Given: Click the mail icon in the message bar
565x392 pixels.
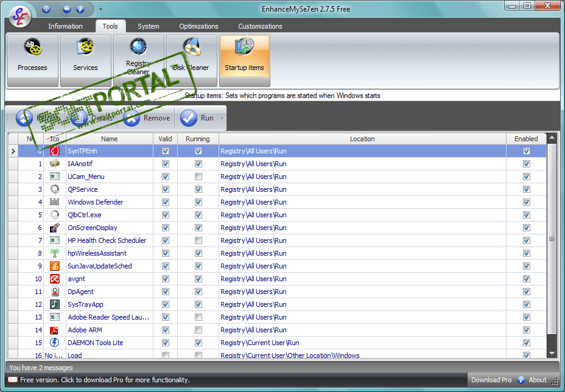Looking at the screenshot, I should tap(13, 380).
